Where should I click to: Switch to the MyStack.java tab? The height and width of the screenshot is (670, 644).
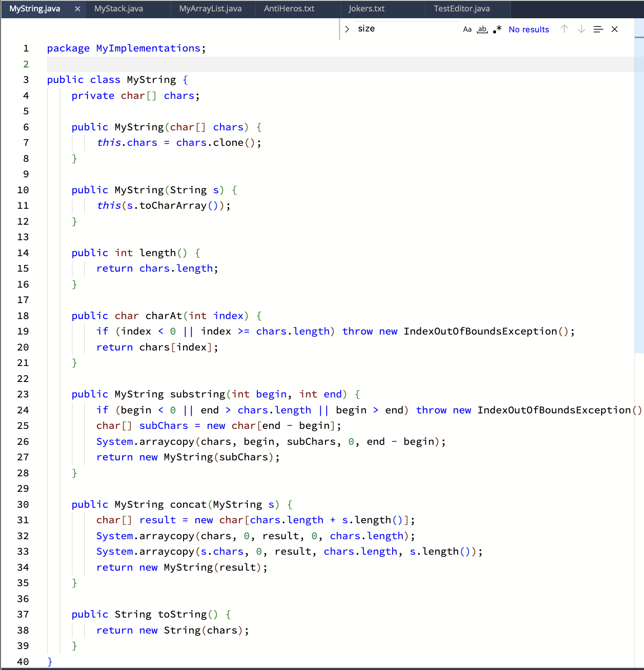118,8
